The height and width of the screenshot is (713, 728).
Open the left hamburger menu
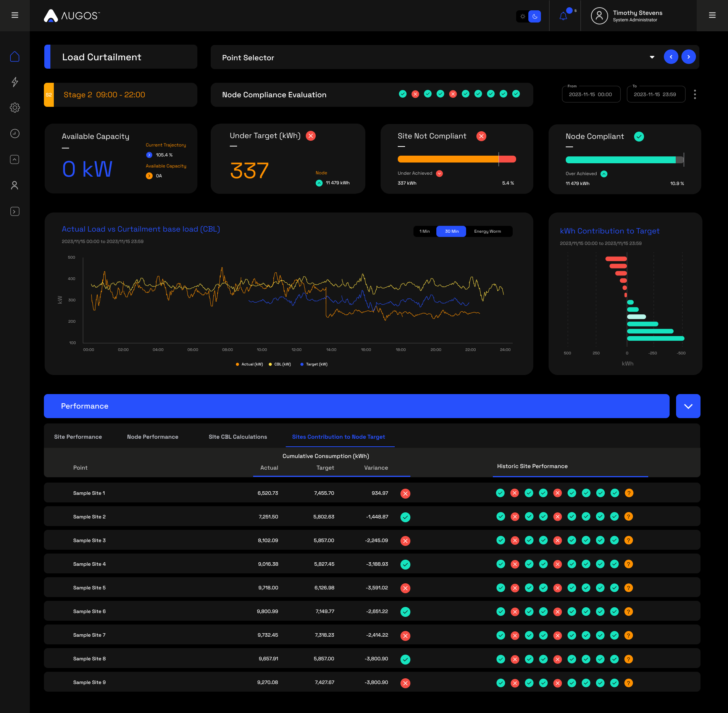[15, 15]
